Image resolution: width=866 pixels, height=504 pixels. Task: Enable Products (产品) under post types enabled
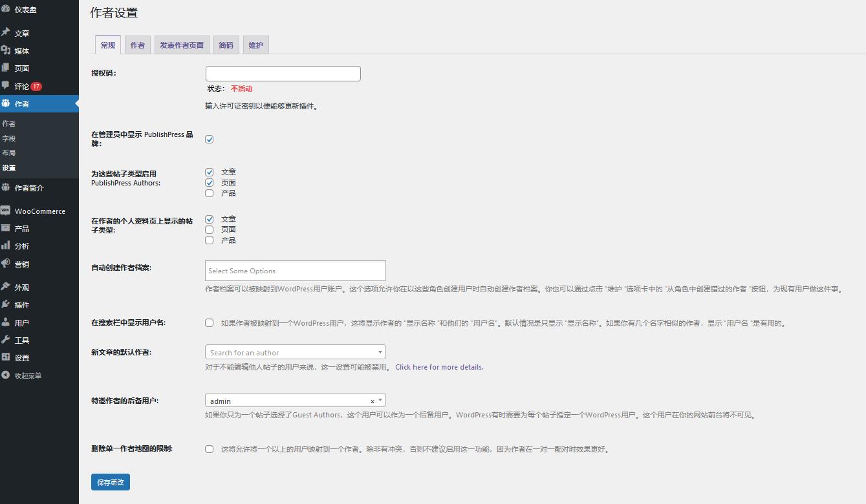pos(210,193)
